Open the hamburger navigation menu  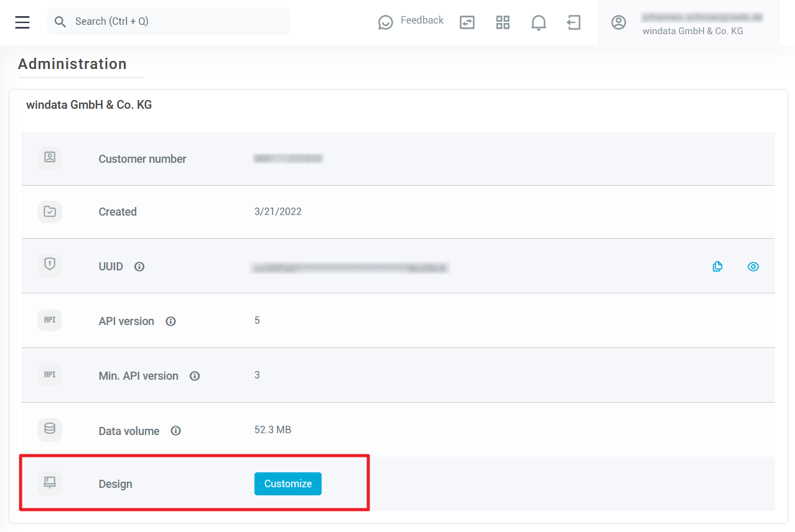(x=22, y=22)
